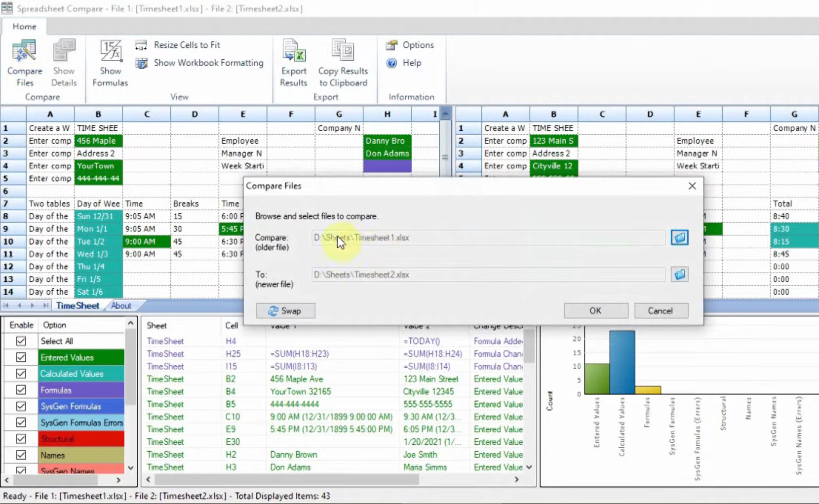Close the Compare Files dialog
Viewport: 819px width, 504px height.
692,186
